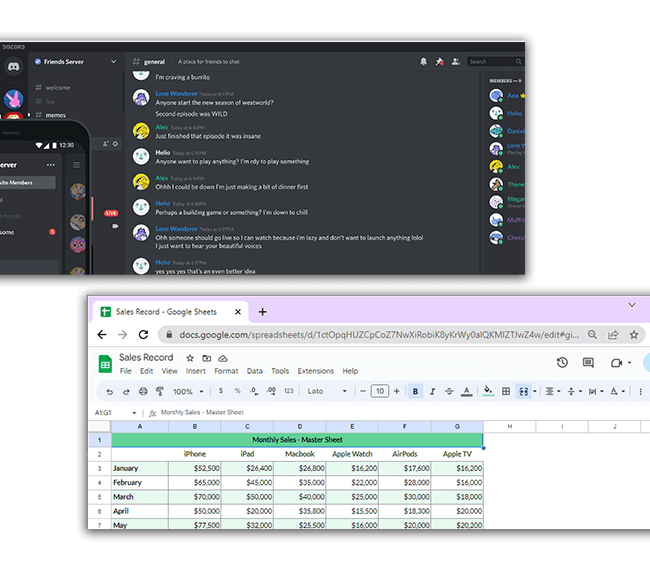
Task: Expand the browser tab search chevron
Action: click(x=632, y=305)
